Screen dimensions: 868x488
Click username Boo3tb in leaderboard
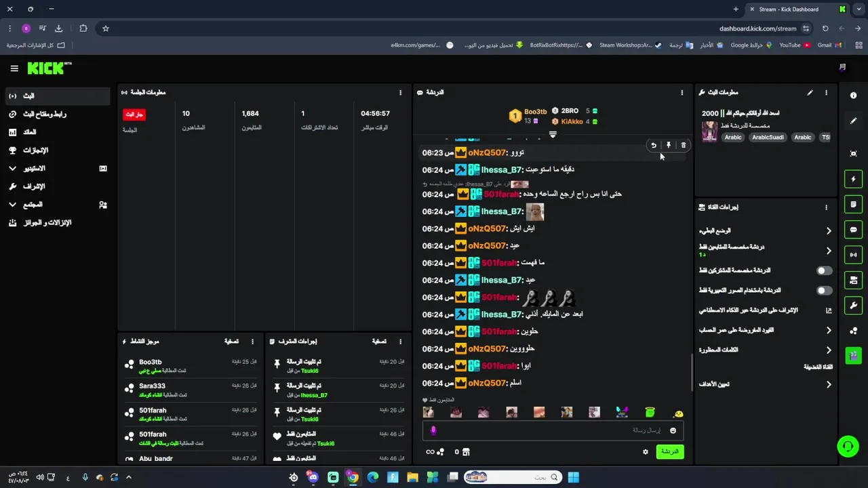(535, 111)
